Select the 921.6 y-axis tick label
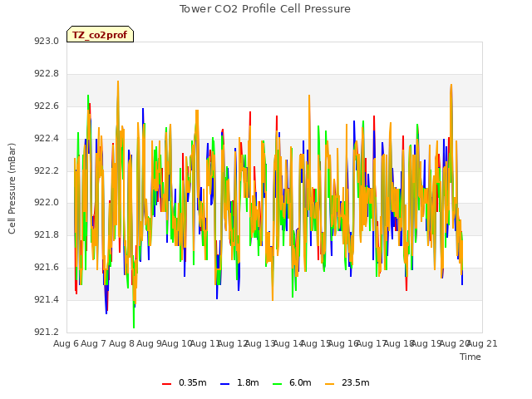Viewport: 532px width, 399px height. 47,268
